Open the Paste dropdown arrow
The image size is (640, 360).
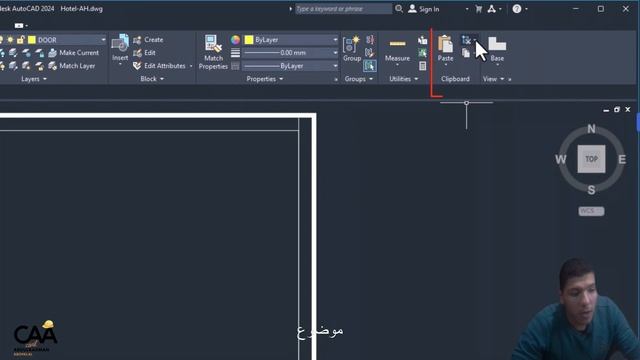(445, 65)
